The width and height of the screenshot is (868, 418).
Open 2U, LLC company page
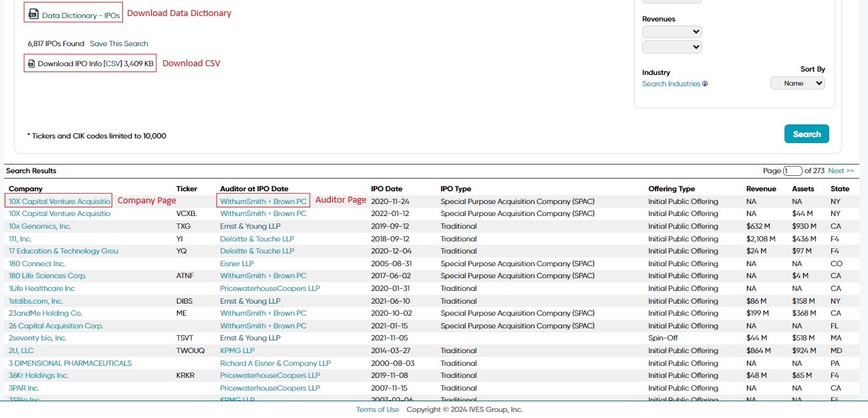[x=21, y=350]
